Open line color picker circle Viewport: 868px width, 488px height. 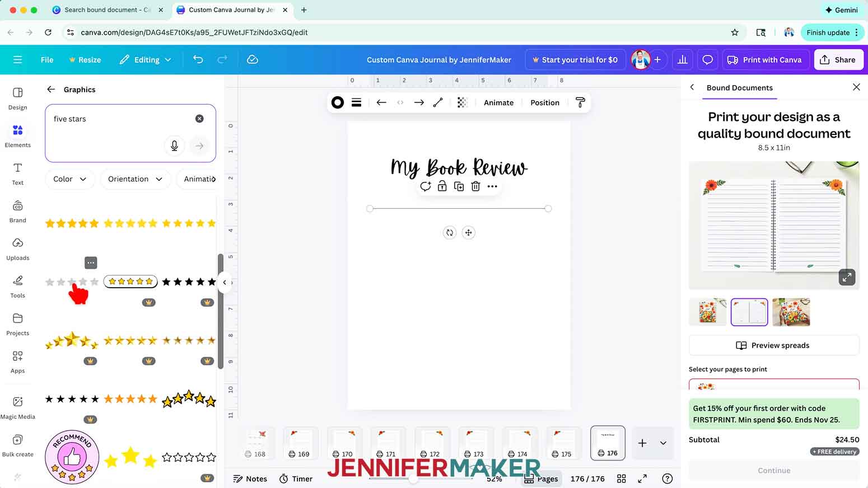click(x=338, y=102)
